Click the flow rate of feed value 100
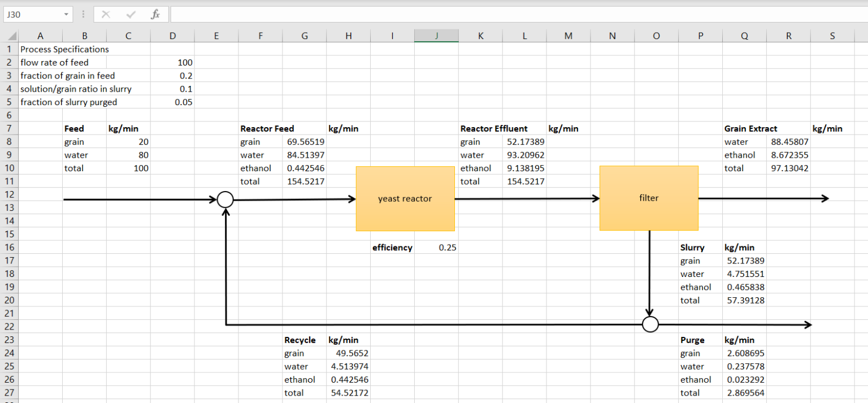This screenshot has height=403, width=868. 172,63
